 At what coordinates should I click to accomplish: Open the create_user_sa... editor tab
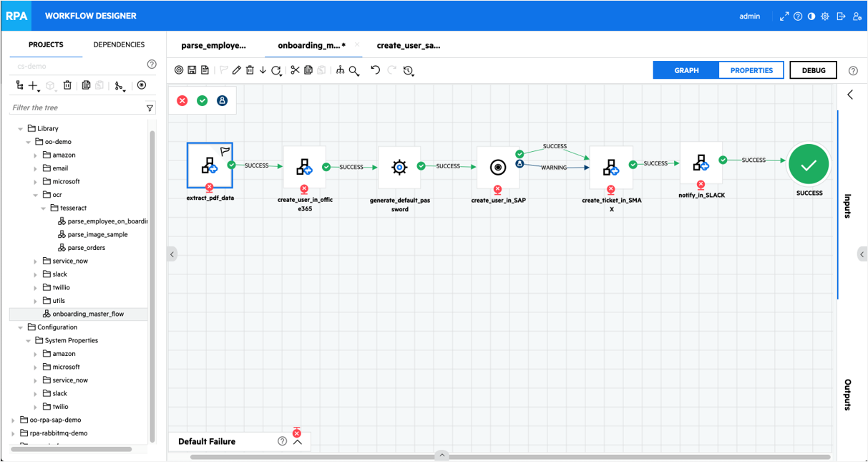point(409,45)
